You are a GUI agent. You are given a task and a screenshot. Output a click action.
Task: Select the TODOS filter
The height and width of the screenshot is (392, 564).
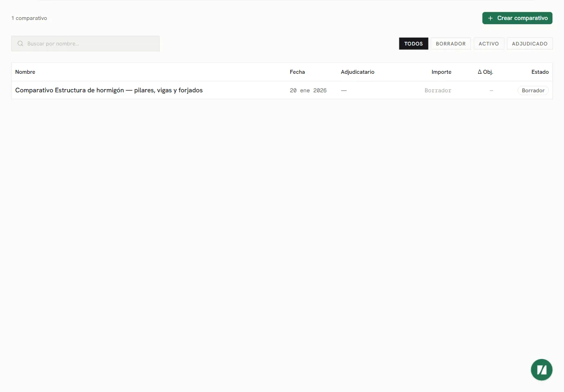(x=413, y=44)
